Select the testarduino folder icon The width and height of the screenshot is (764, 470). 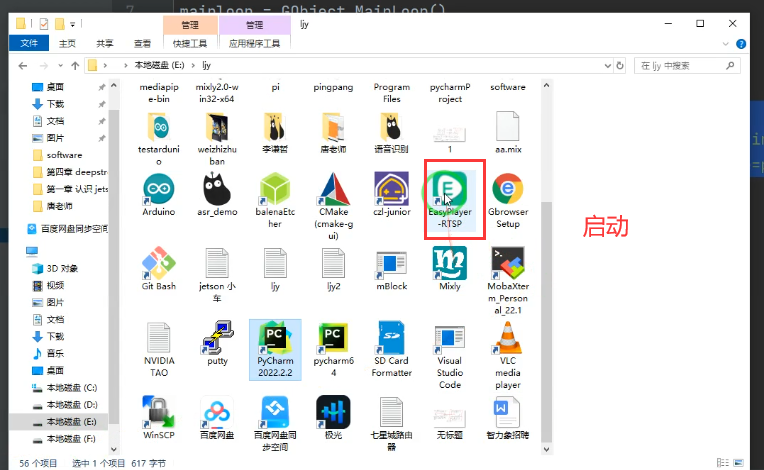click(x=159, y=127)
